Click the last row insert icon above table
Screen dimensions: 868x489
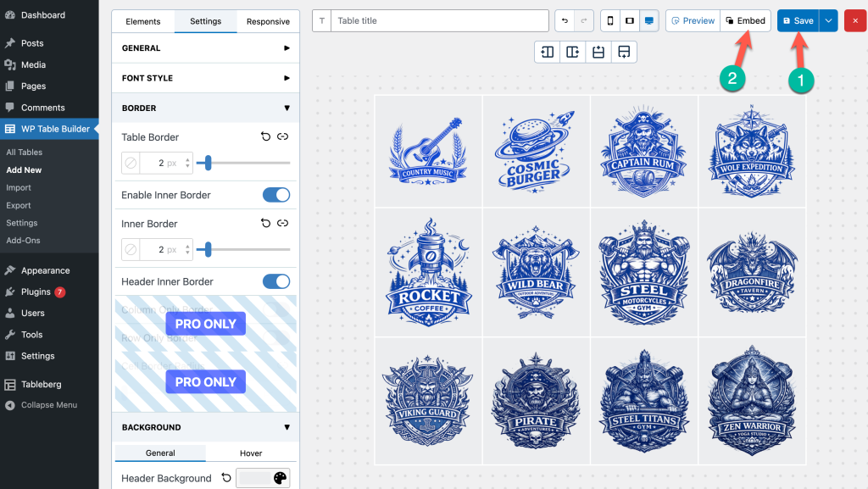624,52
